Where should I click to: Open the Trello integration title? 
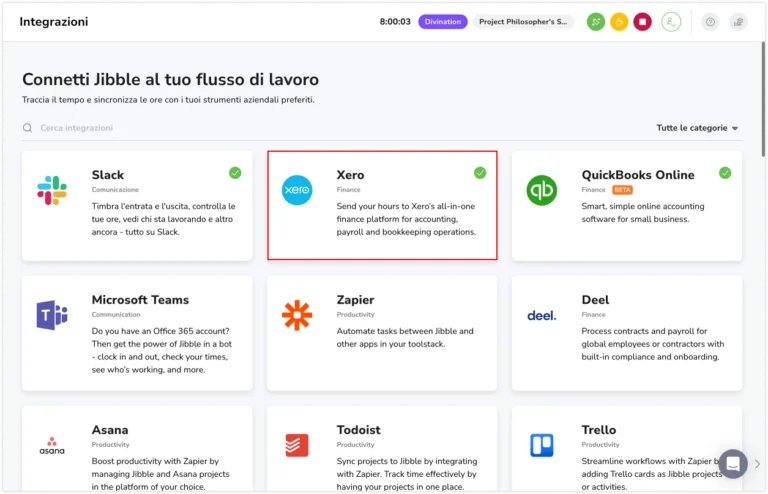click(x=599, y=430)
